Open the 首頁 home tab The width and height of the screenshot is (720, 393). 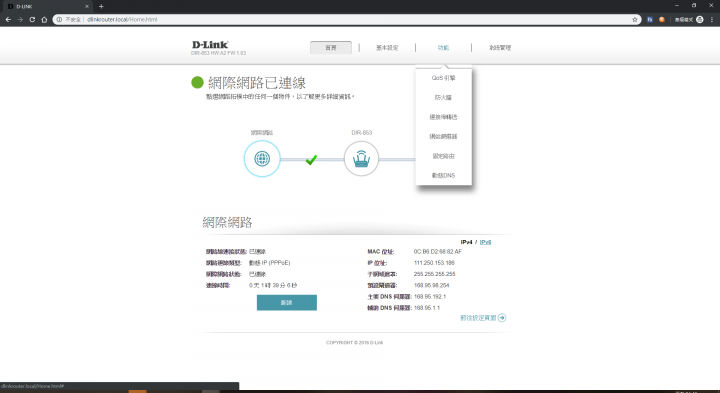click(331, 48)
